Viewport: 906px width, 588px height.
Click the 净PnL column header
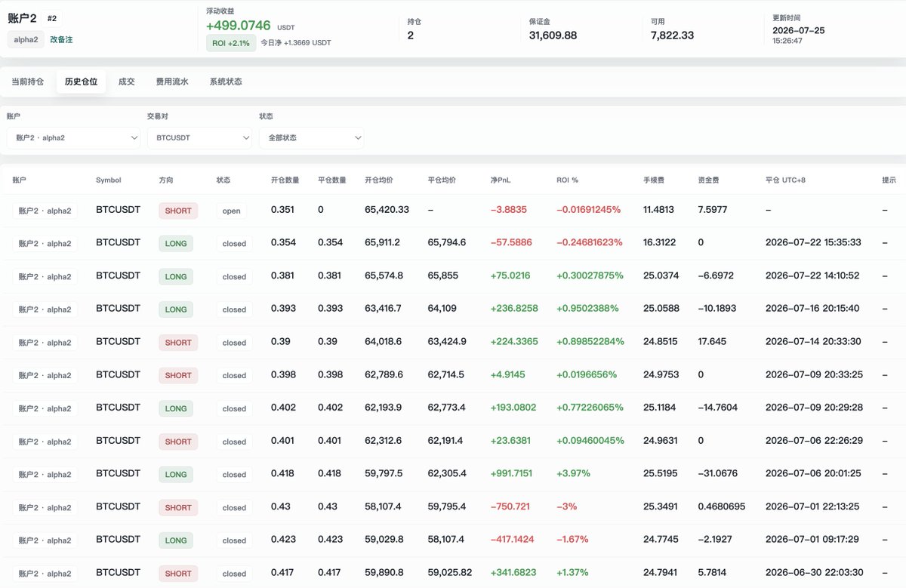coord(501,180)
